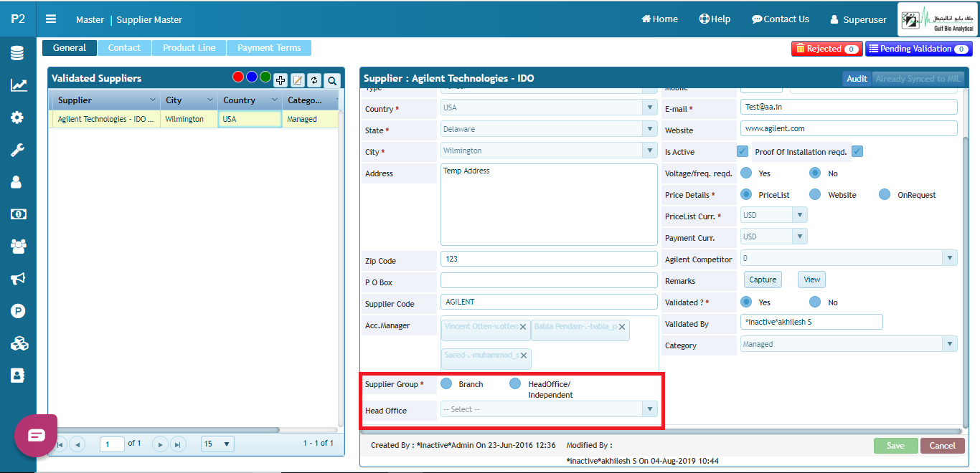Select Website price details option
Viewport: 980px width, 473px height.
[x=815, y=194]
